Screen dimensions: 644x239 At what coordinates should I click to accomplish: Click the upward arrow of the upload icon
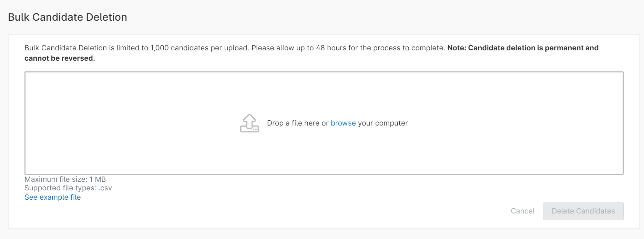(249, 119)
